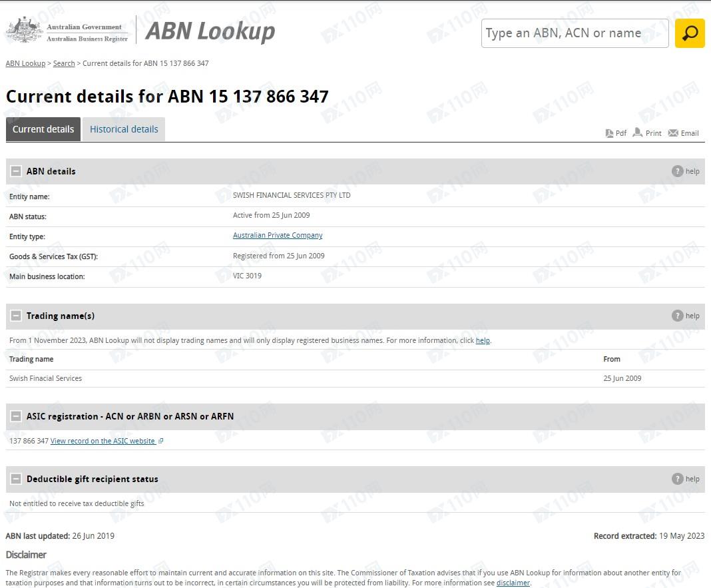The image size is (711, 588).
Task: Go to Search in the breadcrumb
Action: [x=64, y=63]
